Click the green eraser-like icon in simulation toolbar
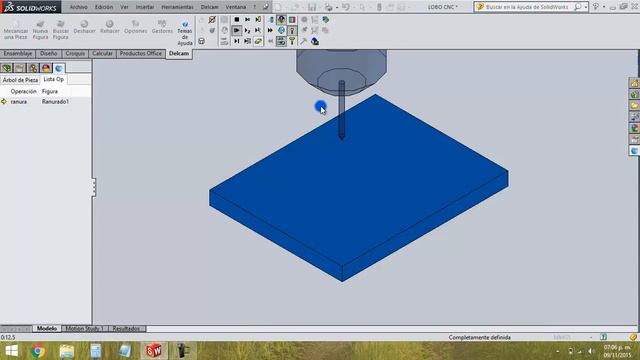This screenshot has height=360, width=640. (x=258, y=41)
